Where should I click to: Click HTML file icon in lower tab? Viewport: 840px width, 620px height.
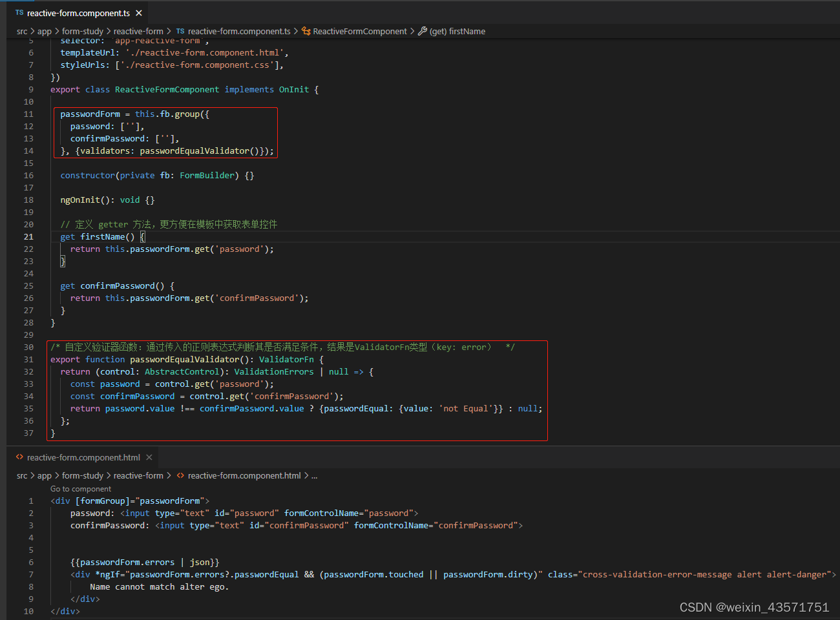click(19, 457)
